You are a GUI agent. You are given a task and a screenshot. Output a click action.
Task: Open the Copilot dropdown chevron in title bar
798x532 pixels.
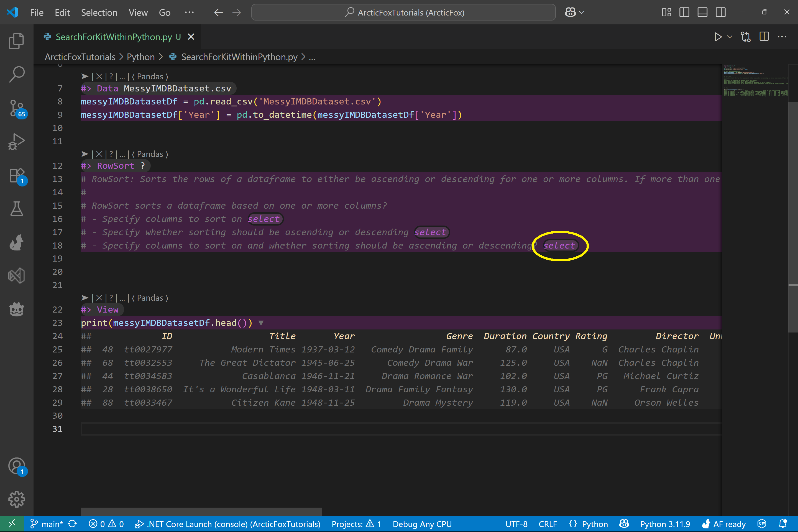click(582, 12)
